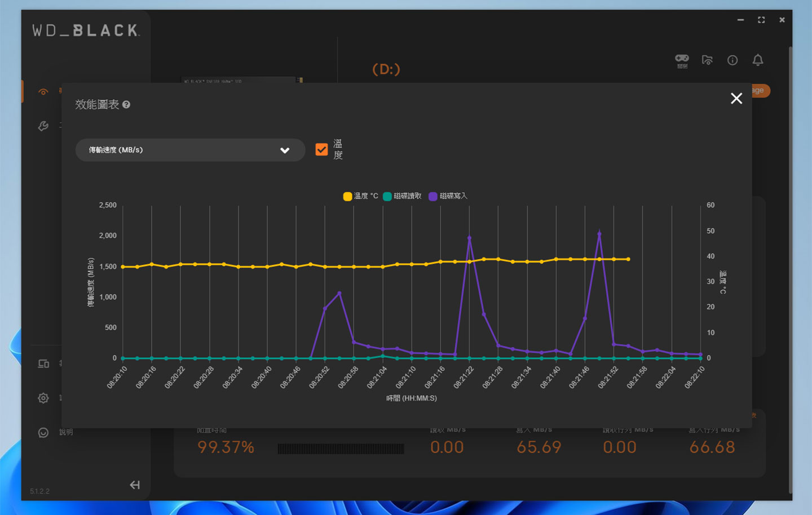The height and width of the screenshot is (515, 812).
Task: Open the status eye icon in sidebar
Action: pyautogui.click(x=43, y=92)
